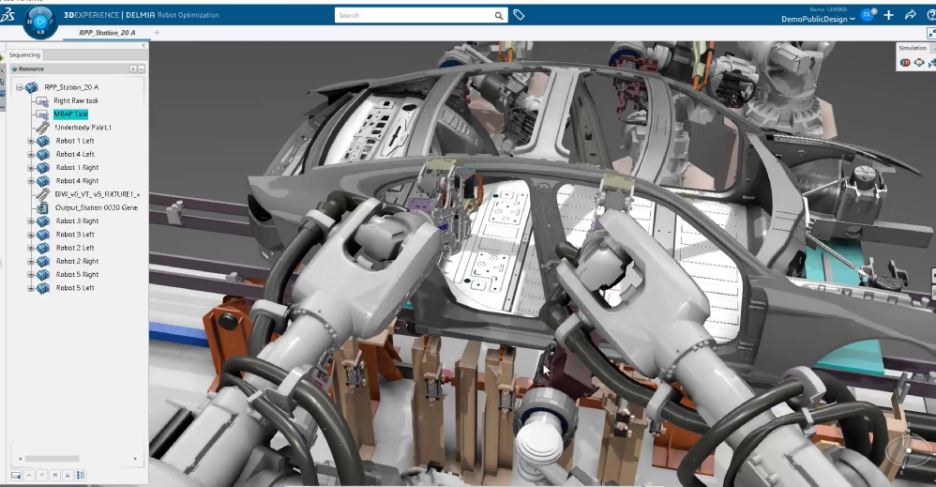Click the collapse view icon below Help
The image size is (936, 487).
click(x=931, y=33)
